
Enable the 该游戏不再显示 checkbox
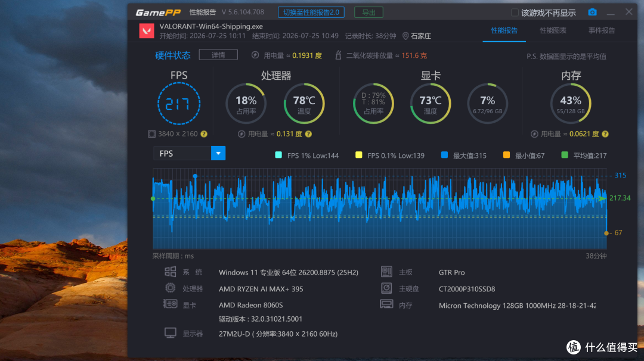coord(514,13)
